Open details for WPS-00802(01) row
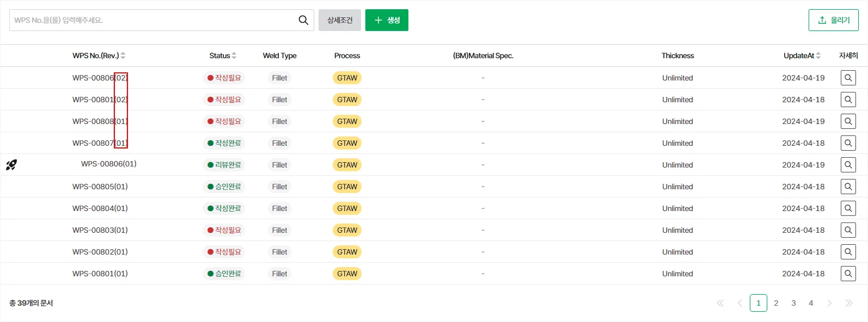The image size is (868, 322). (x=848, y=252)
